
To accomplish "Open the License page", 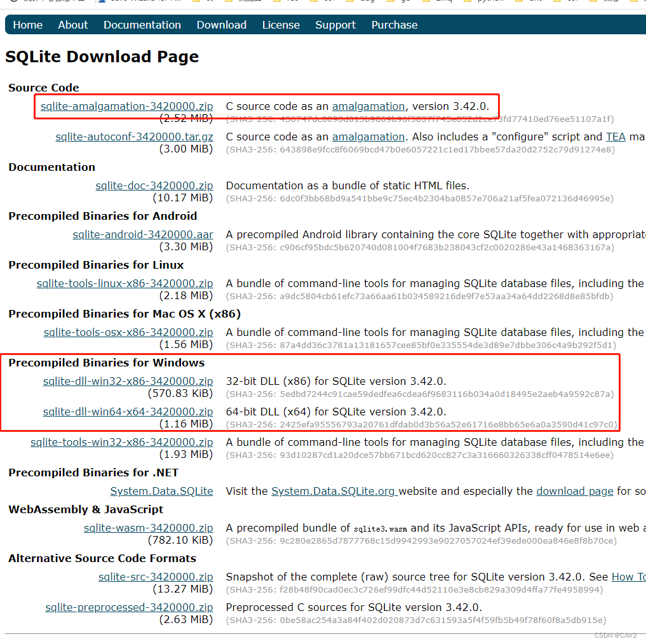I will point(281,25).
